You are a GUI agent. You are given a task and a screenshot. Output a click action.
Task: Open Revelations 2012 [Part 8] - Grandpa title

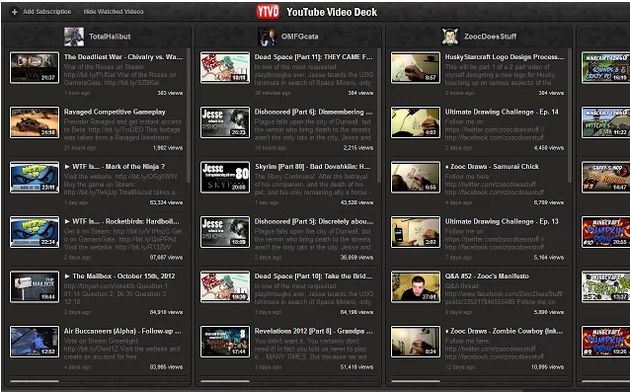(x=313, y=331)
